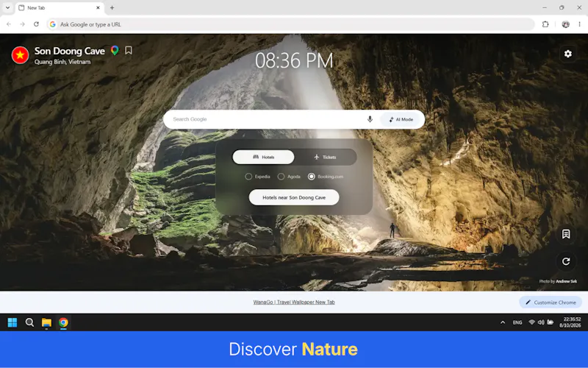Open File Explorer from the taskbar

46,322
